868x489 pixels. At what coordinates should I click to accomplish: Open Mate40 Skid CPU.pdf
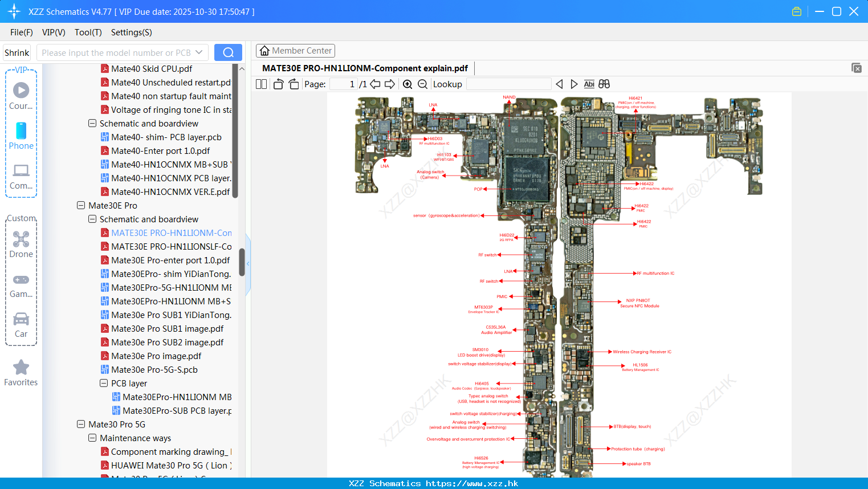[x=152, y=68]
